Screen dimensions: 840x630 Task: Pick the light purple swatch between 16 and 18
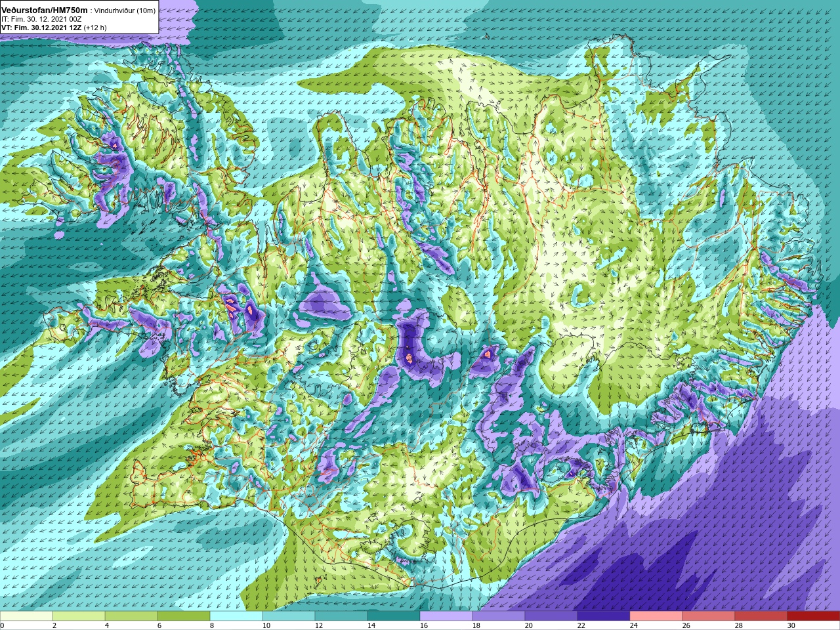[446, 616]
